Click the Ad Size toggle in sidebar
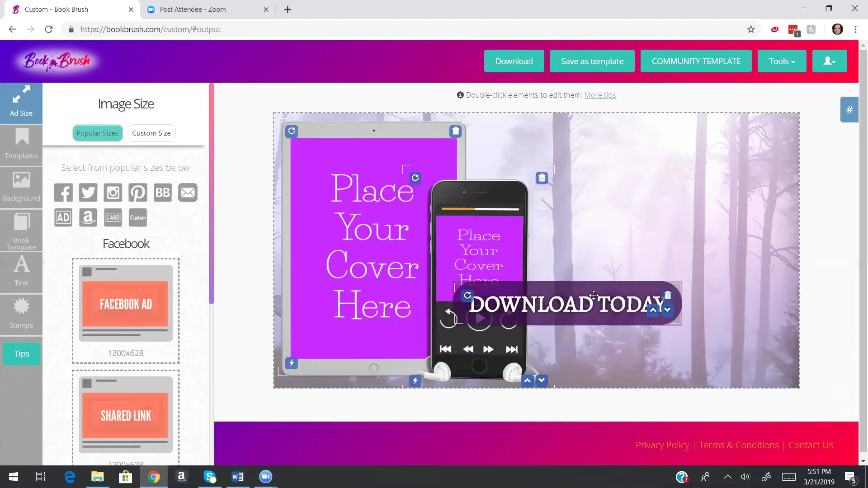Screen dimensions: 868x488 tap(21, 100)
